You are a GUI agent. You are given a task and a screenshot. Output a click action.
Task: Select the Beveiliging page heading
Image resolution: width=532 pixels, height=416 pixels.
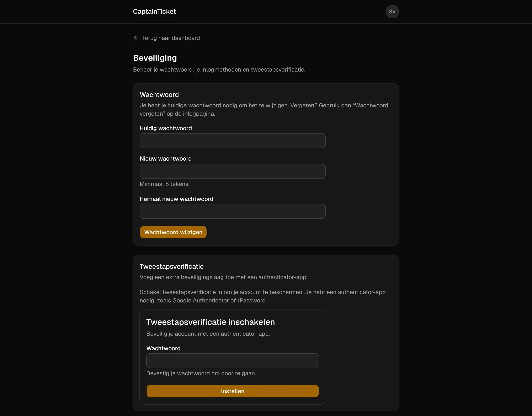155,58
